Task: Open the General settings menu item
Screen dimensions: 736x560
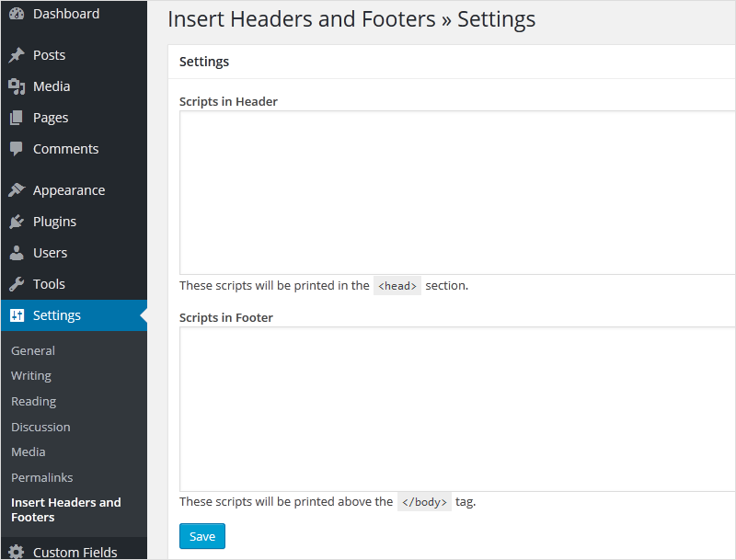Action: (33, 350)
